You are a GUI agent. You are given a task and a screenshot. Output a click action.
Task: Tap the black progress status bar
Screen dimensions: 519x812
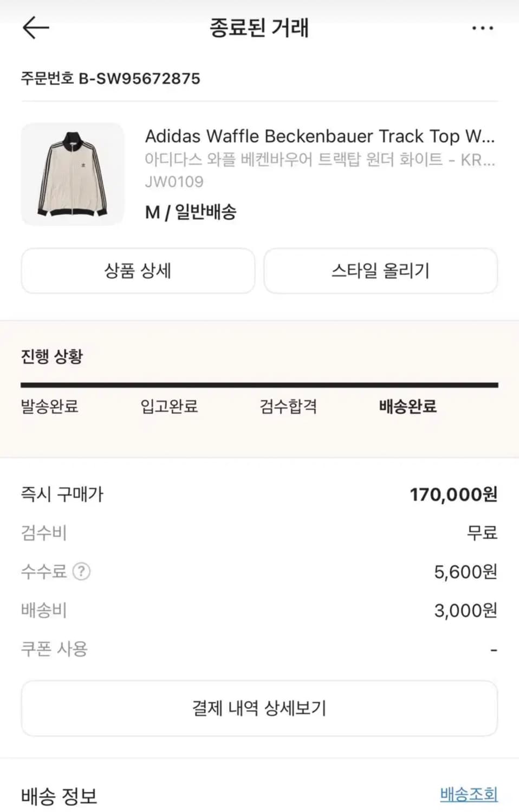click(x=259, y=385)
